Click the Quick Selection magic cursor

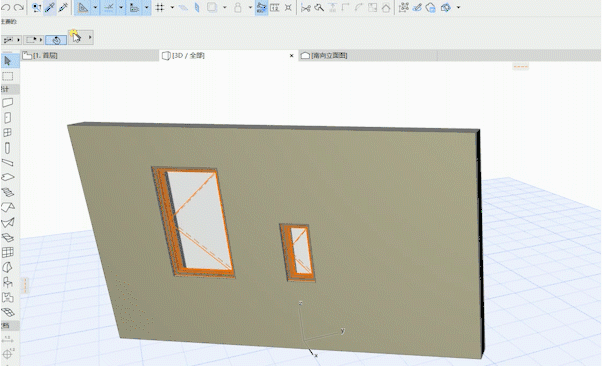click(76, 37)
